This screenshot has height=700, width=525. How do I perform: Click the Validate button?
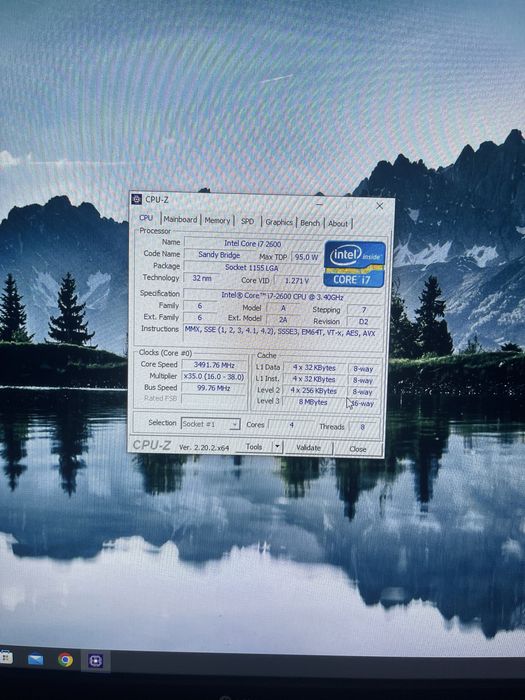(x=308, y=448)
